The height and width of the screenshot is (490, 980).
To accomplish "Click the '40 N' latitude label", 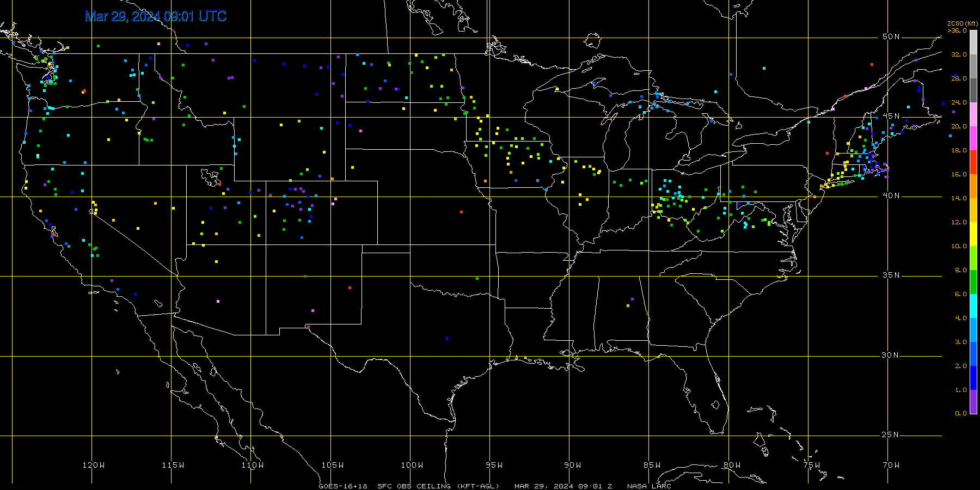I will 891,196.
